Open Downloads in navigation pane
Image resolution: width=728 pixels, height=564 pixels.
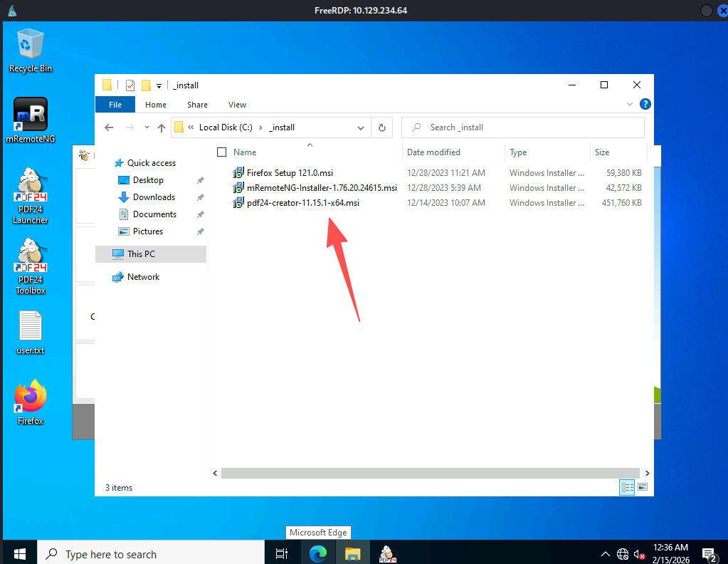point(154,197)
